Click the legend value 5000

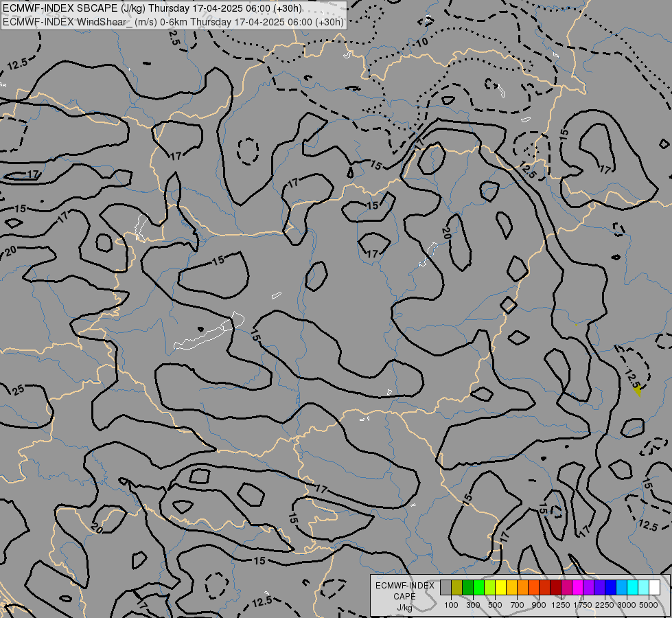(649, 605)
